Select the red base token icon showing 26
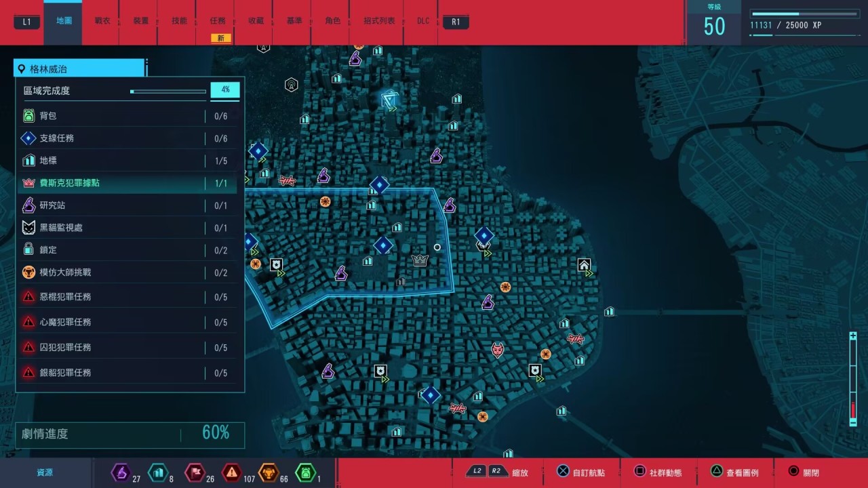The width and height of the screenshot is (868, 488). pyautogui.click(x=194, y=472)
